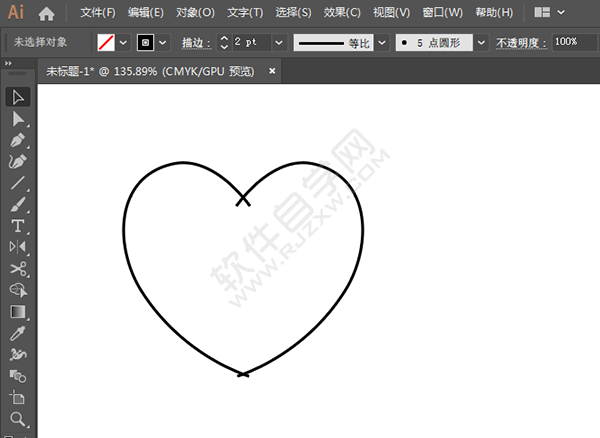Open the fill color dropdown arrow
This screenshot has width=600, height=438.
[x=123, y=42]
